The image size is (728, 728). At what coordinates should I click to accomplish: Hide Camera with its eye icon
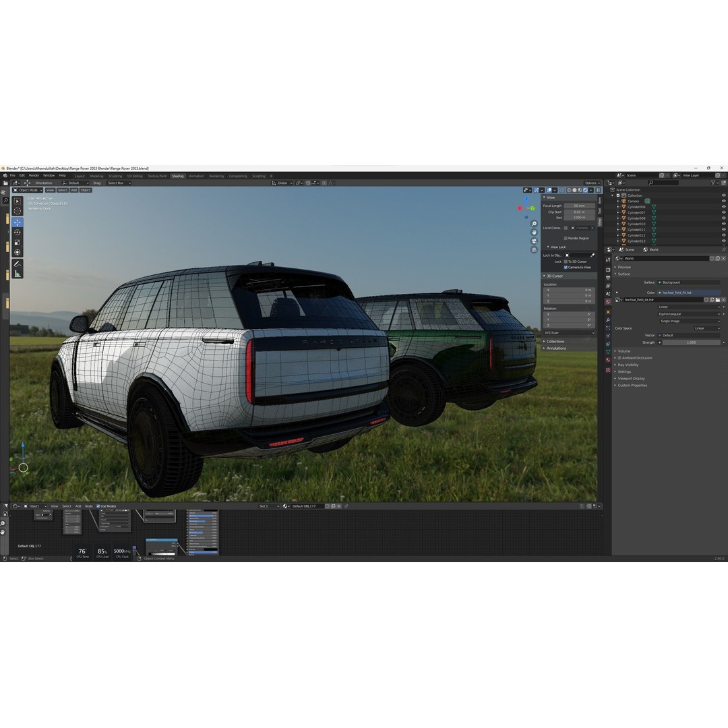click(723, 201)
